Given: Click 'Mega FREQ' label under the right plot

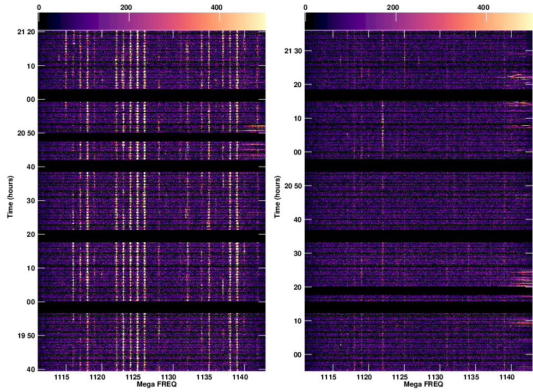Looking at the screenshot, I should pos(418,385).
